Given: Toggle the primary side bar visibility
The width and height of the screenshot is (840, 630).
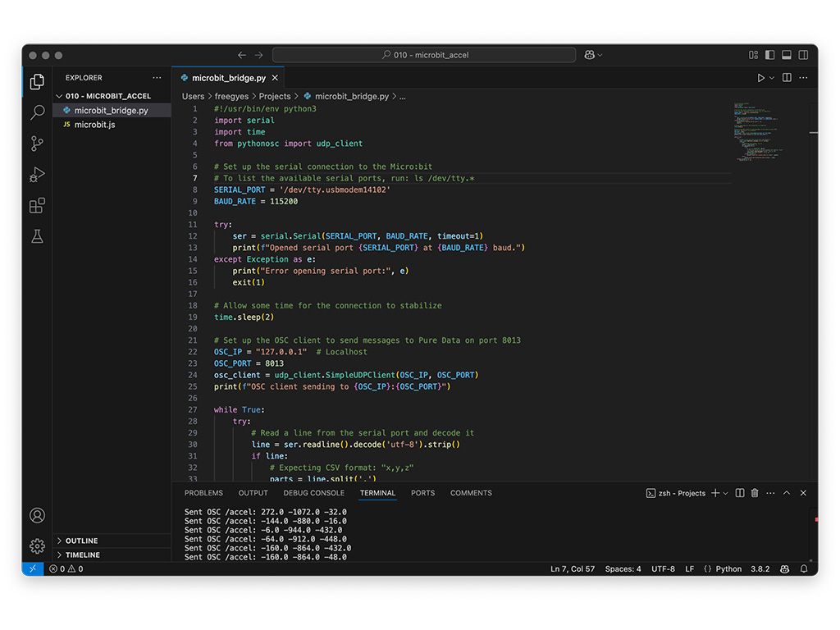Looking at the screenshot, I should click(x=769, y=55).
